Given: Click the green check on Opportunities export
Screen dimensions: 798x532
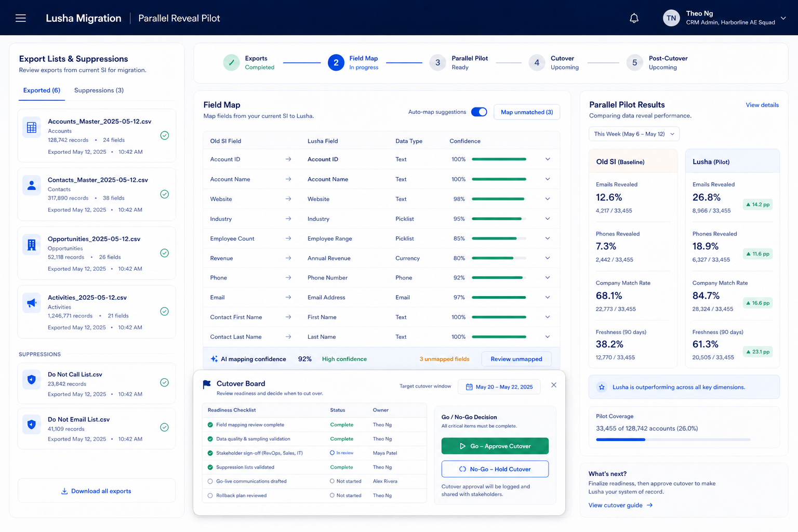Looking at the screenshot, I should point(164,253).
